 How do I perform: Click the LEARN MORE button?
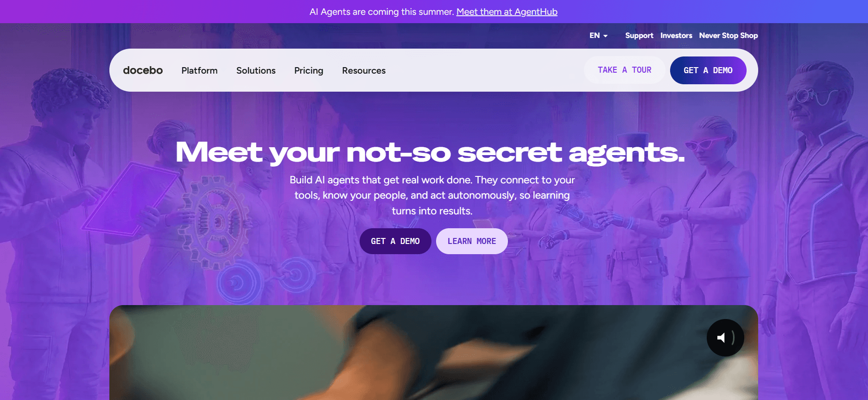(x=472, y=241)
